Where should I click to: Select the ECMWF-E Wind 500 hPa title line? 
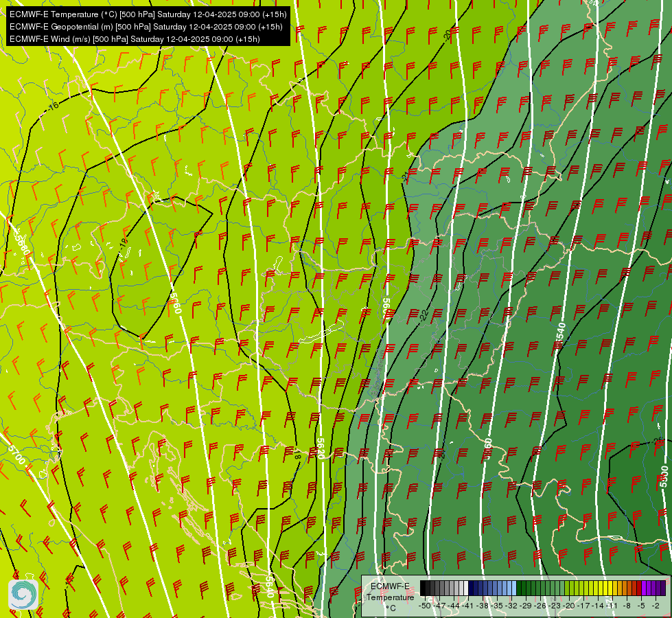[x=135, y=39]
